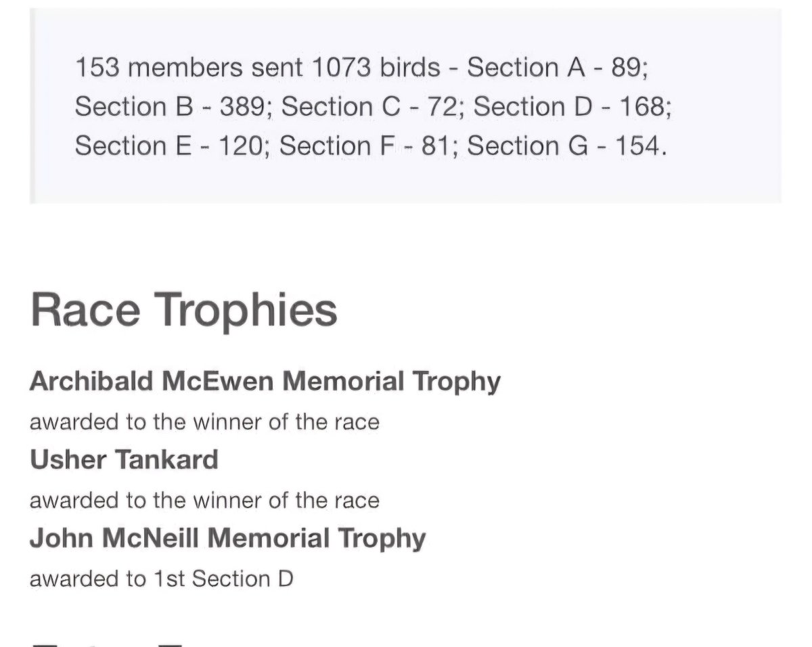Click 'awarded to 1st Section D' description
Viewport: 812px width, 647px height.
pyautogui.click(x=162, y=579)
